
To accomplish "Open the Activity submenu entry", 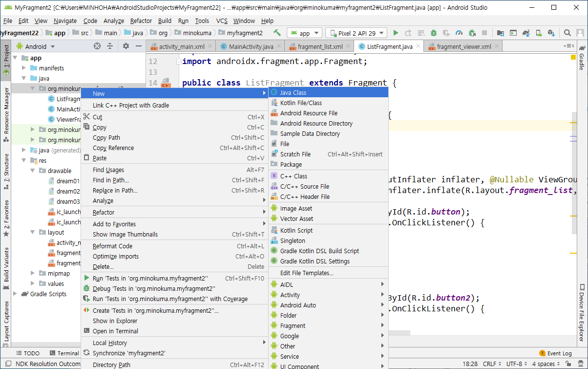I will [x=328, y=295].
